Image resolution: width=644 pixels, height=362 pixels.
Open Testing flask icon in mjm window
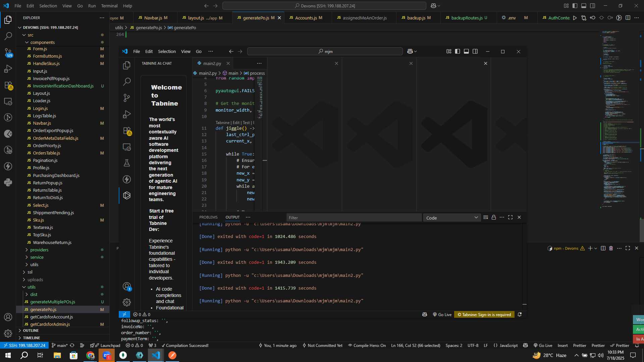[x=127, y=163]
